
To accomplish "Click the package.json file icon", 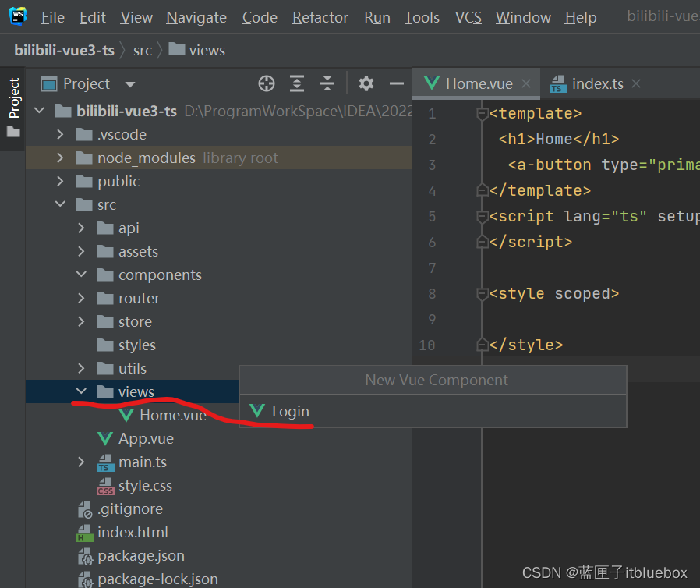I will pos(85,556).
